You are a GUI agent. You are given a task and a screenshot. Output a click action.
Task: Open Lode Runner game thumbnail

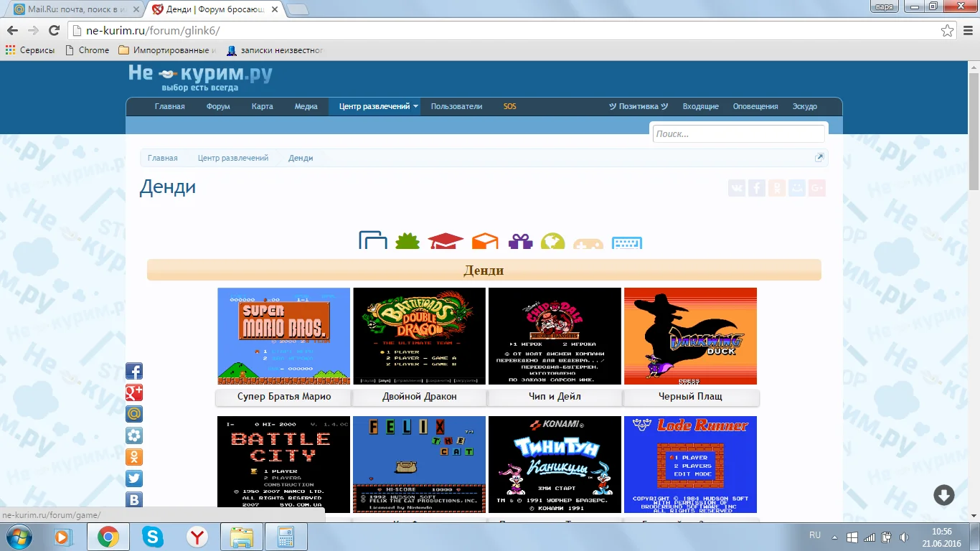click(x=690, y=464)
